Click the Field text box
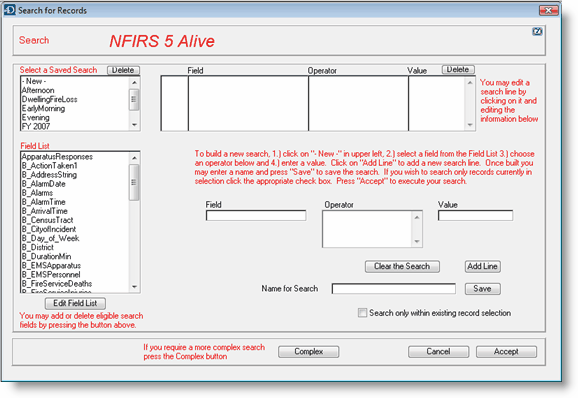 pos(256,216)
